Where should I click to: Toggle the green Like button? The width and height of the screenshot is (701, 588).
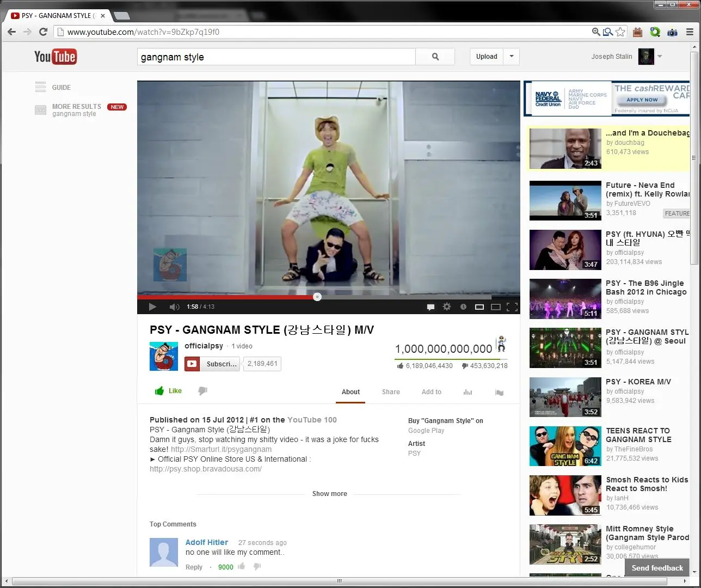(168, 391)
